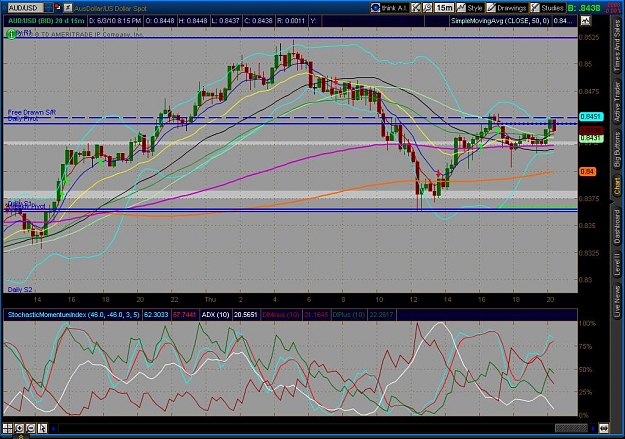The height and width of the screenshot is (439, 625).
Task: Open the Drawings menu
Action: (507, 8)
